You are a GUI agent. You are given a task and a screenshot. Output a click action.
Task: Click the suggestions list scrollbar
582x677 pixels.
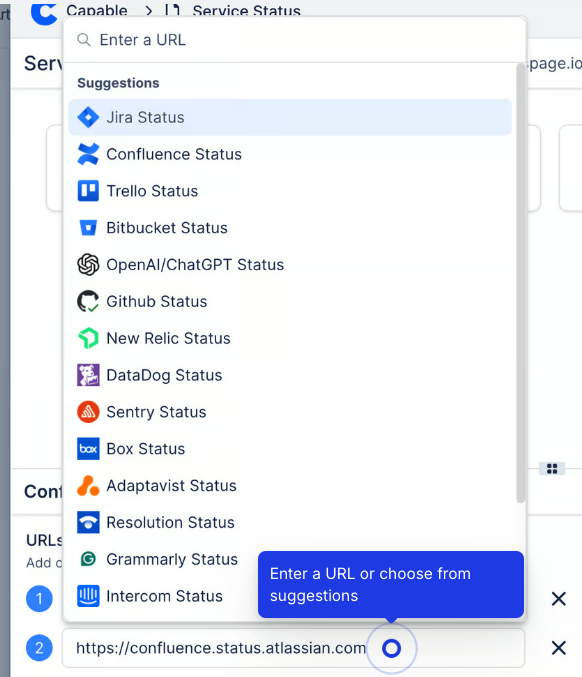pyautogui.click(x=521, y=283)
